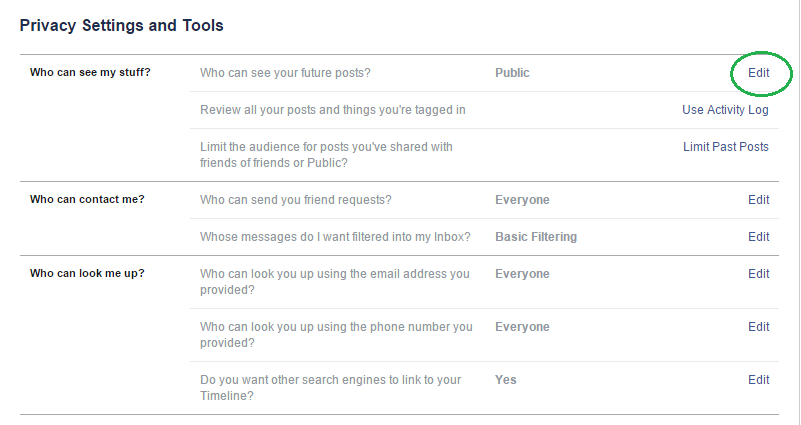Select the "Who can see your future posts?" question
Viewport: 801px width, 425px height.
pyautogui.click(x=284, y=73)
